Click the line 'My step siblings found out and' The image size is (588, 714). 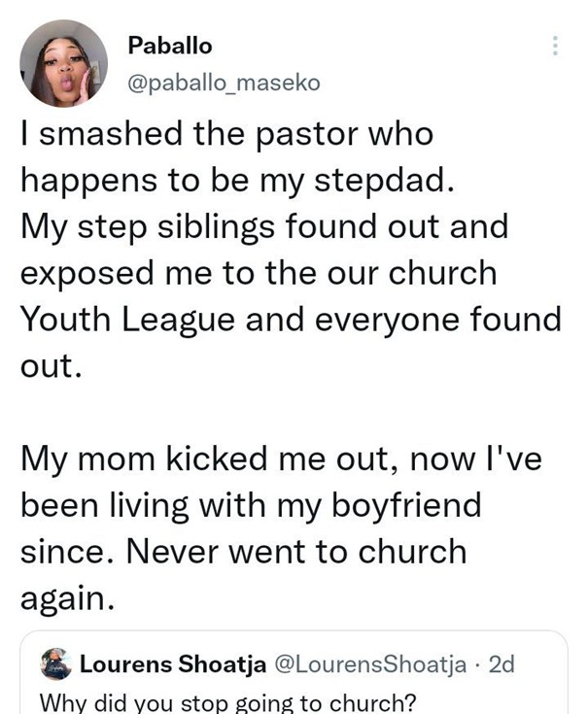click(x=264, y=226)
